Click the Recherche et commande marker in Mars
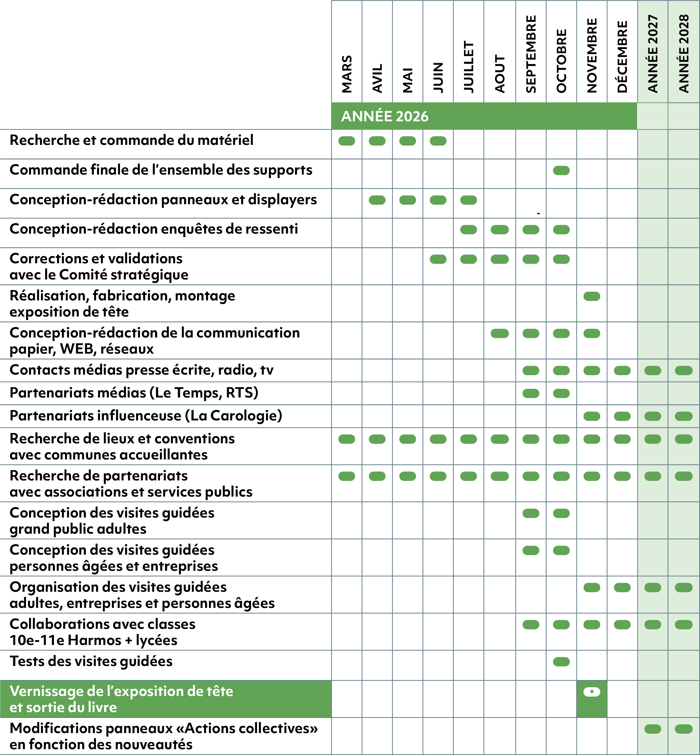 point(347,141)
